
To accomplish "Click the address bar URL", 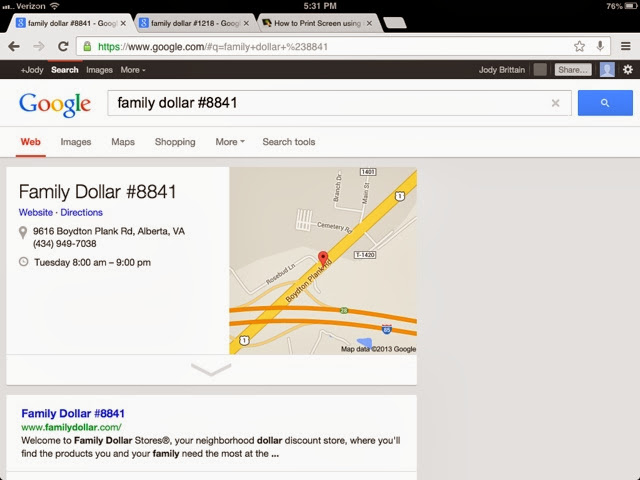I will tap(212, 47).
